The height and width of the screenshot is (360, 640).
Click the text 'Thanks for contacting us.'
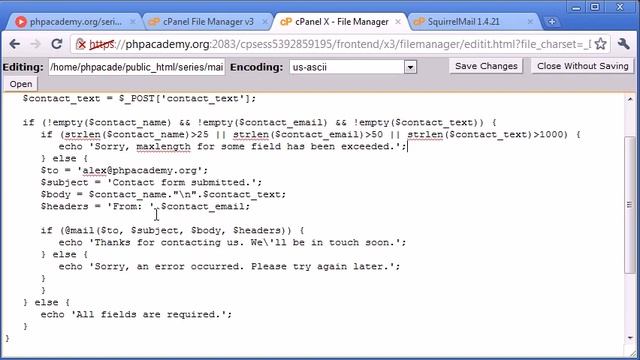169,242
